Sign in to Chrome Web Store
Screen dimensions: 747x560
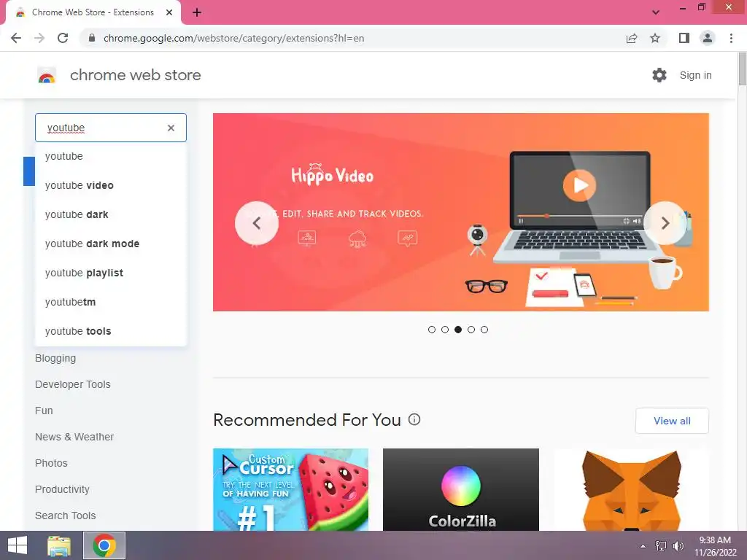pos(695,75)
